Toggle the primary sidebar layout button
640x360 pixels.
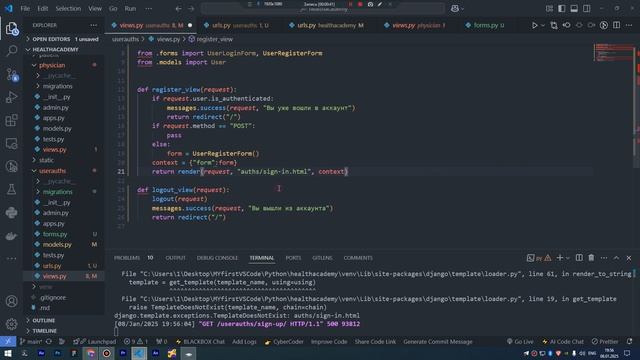[562, 8]
